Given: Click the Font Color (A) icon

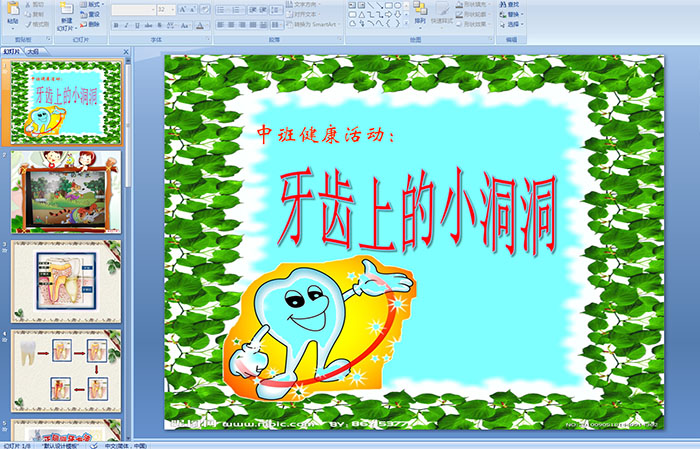Looking at the screenshot, I should [x=200, y=26].
